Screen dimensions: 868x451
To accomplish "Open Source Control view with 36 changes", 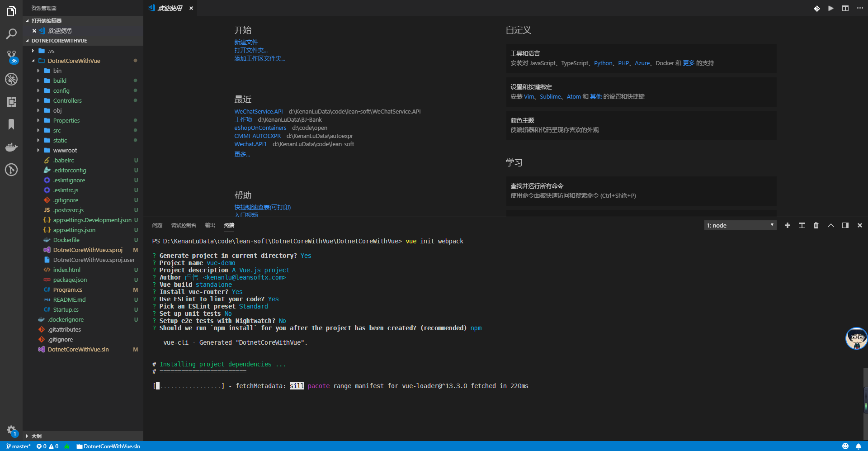I will click(11, 57).
